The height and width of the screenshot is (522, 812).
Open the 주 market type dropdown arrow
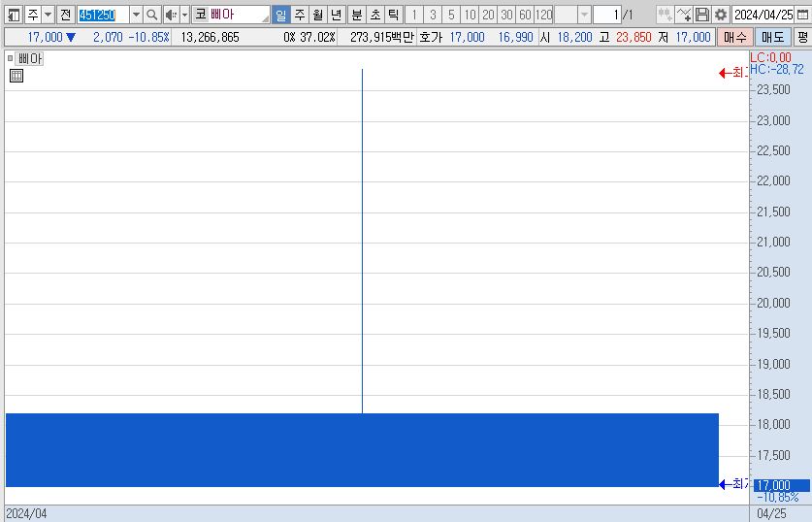point(48,15)
